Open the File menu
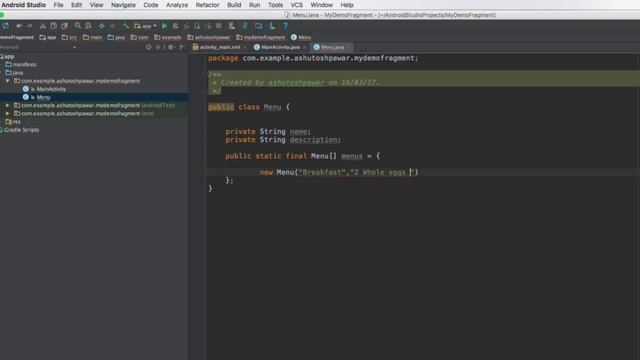640x360 pixels. (58, 5)
